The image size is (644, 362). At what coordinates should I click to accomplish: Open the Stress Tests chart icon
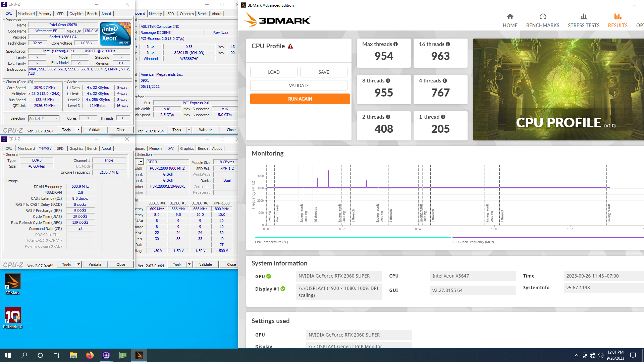pyautogui.click(x=584, y=17)
